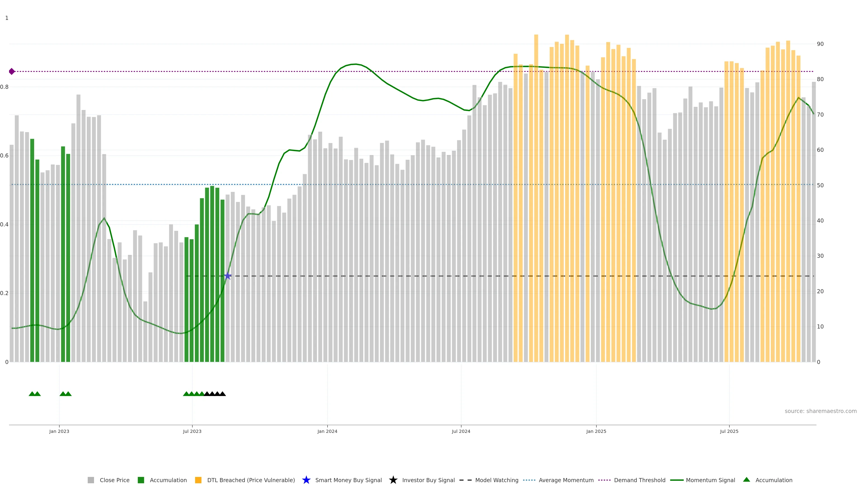
Task: Click Model Watching dashed line icon in legend
Action: 465,480
